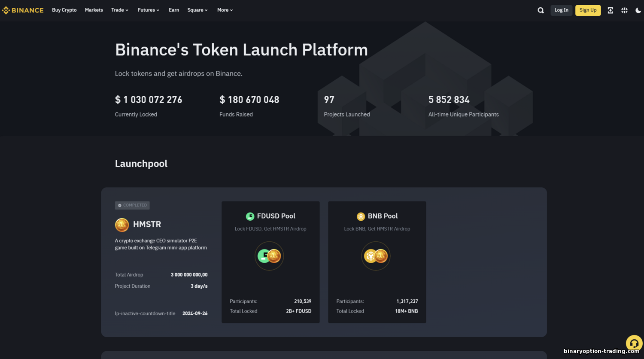
Task: Click the '18M+ BNB' total locked value
Action: click(x=407, y=311)
